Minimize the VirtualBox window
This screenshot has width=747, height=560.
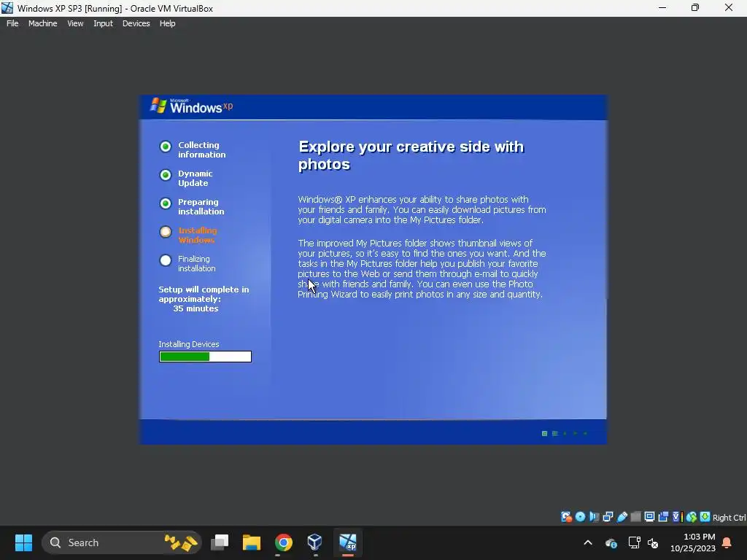click(x=662, y=8)
